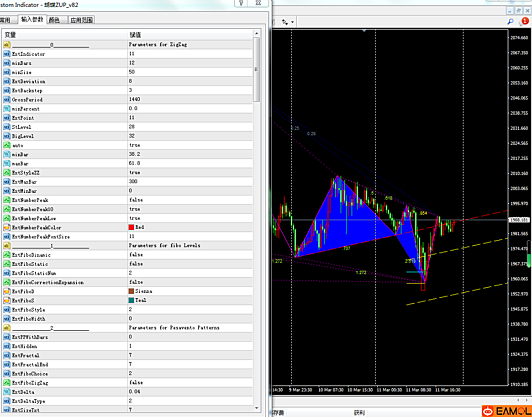Click the scroll down arrow of parameter list

(257, 408)
